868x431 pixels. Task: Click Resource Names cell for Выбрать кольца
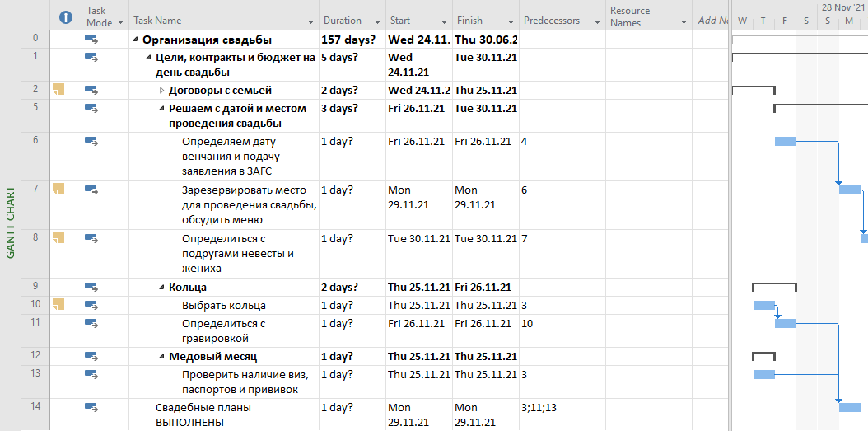[x=649, y=305]
